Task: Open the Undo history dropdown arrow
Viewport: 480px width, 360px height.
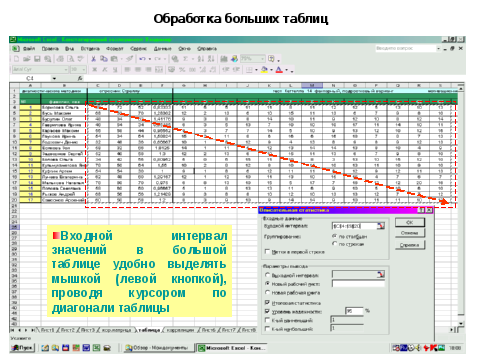Action: click(x=150, y=59)
